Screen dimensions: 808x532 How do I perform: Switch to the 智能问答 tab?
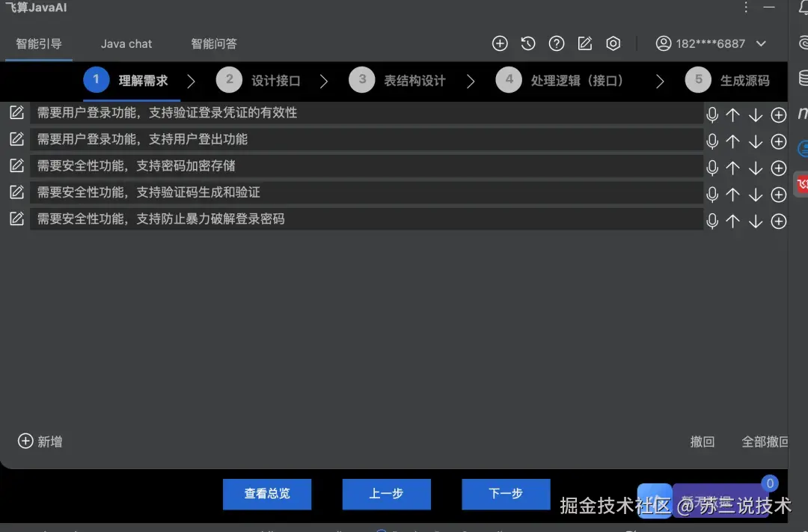pos(214,43)
